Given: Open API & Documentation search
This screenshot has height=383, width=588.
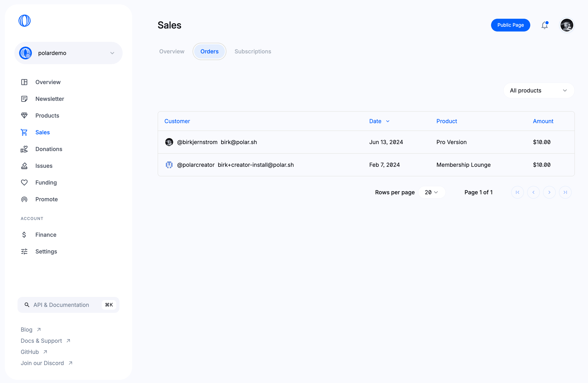Looking at the screenshot, I should point(68,304).
